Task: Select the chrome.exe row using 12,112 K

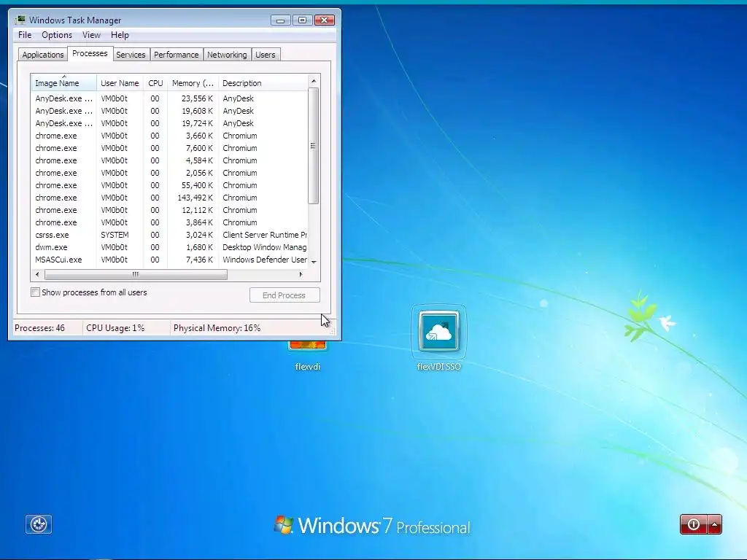Action: click(169, 210)
